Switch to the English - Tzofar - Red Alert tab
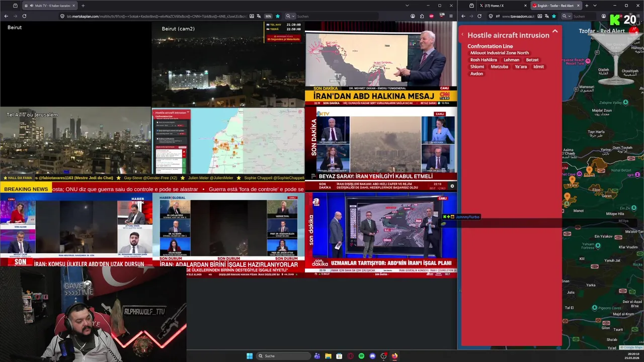Viewport: 644px width, 362px height. 556,6
